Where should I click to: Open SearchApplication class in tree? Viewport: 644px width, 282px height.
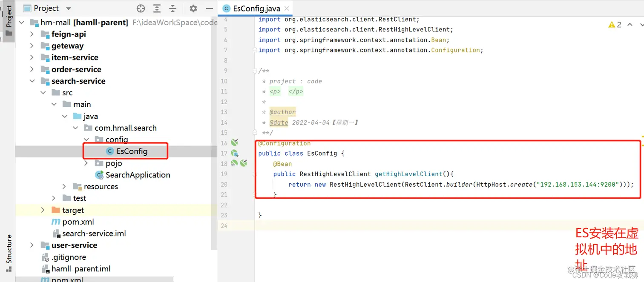pyautogui.click(x=138, y=175)
